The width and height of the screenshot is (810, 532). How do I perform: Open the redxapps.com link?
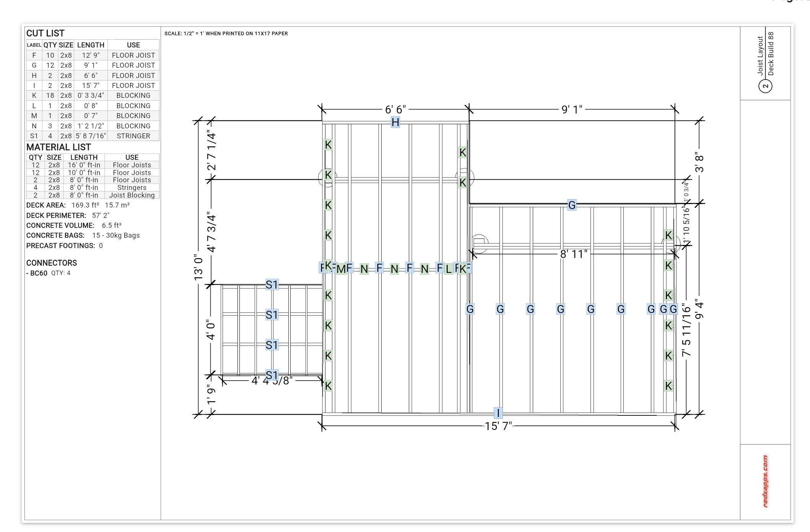click(765, 481)
